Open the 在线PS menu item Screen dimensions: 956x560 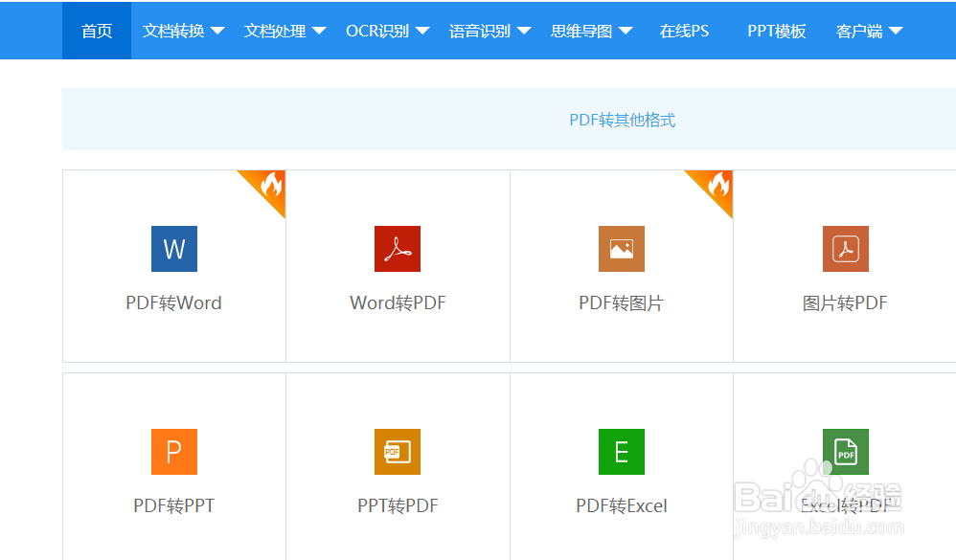pyautogui.click(x=684, y=30)
